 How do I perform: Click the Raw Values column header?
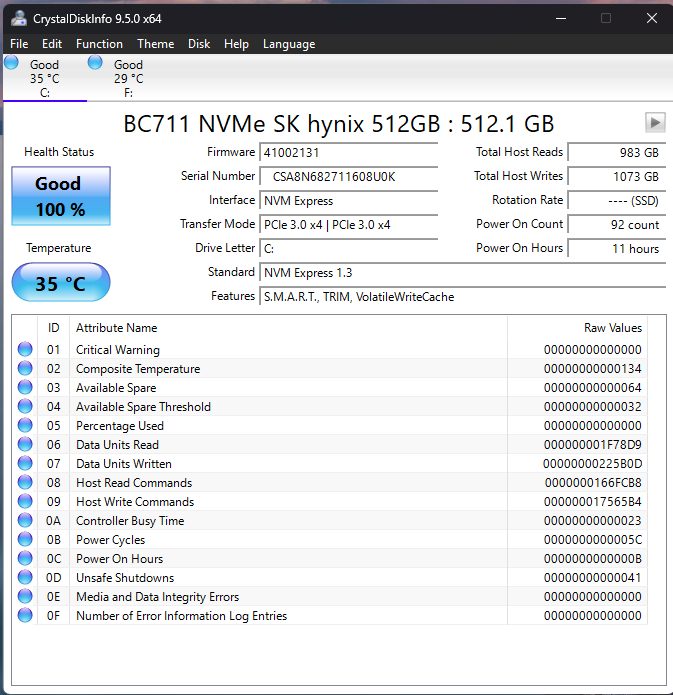[577, 328]
